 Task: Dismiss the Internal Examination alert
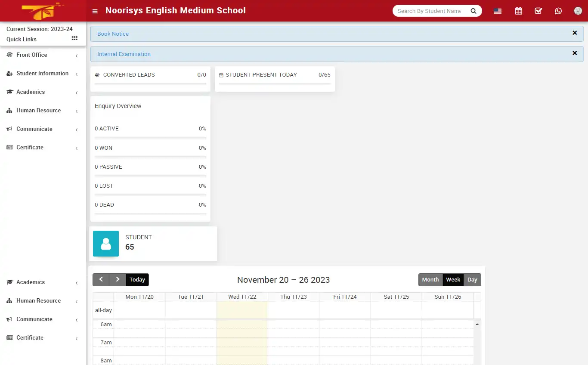[x=575, y=53]
